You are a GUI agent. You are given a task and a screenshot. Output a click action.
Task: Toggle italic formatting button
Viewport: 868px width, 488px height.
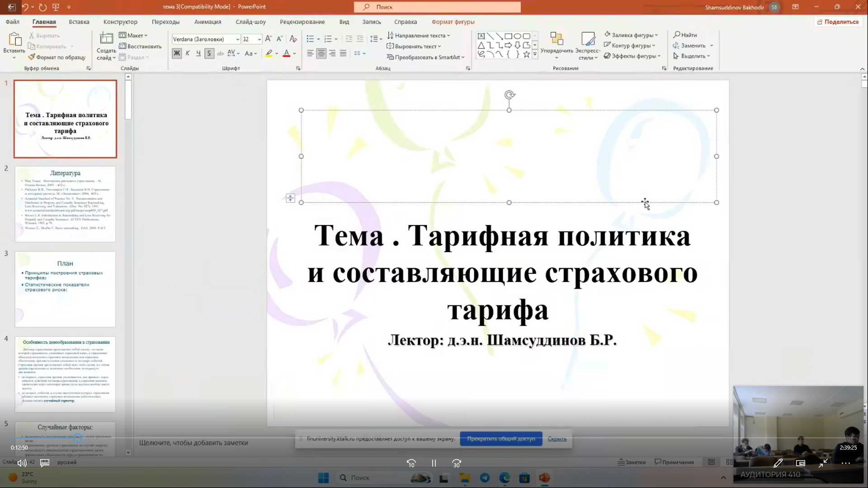pos(188,53)
